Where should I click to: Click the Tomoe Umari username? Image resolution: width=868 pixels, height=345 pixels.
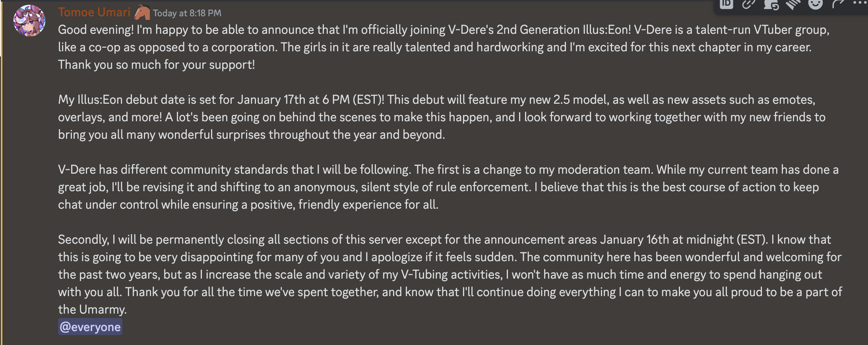(x=94, y=12)
